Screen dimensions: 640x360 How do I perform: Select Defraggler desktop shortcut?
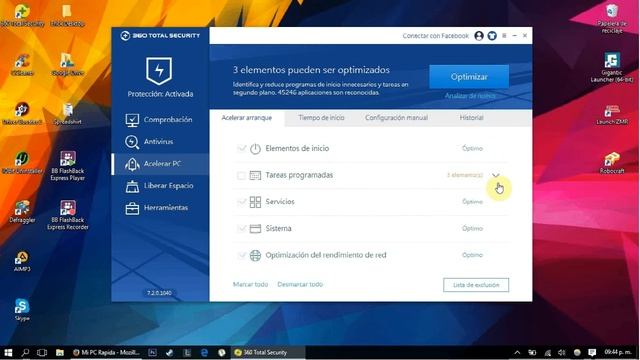point(22,212)
